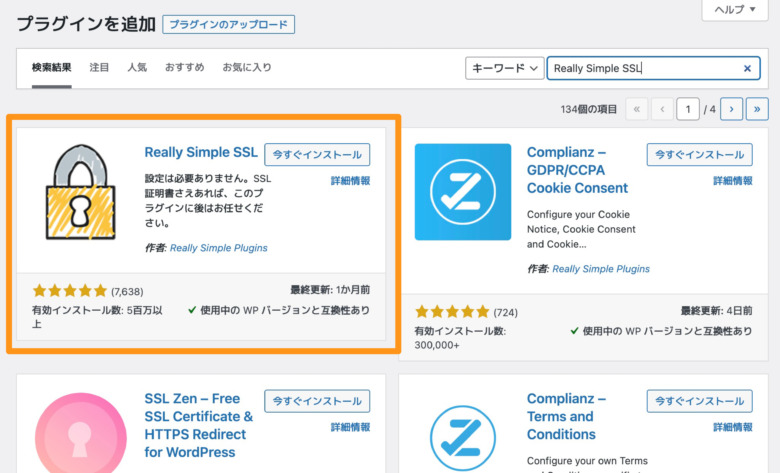Screen dimensions: 780x473
Task: Install Really Simple SSL now
Action: 317,155
